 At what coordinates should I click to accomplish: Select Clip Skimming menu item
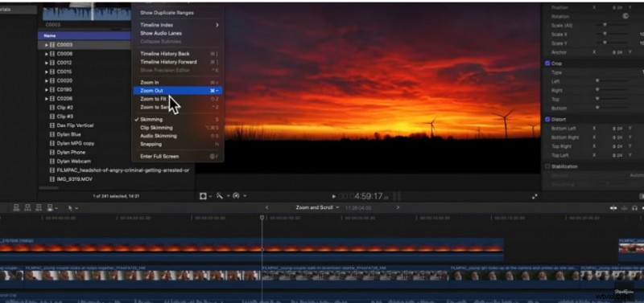[177, 128]
